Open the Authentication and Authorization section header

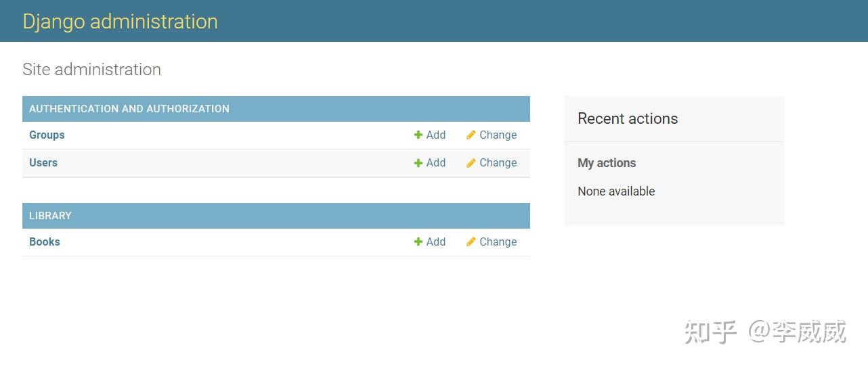click(x=129, y=109)
